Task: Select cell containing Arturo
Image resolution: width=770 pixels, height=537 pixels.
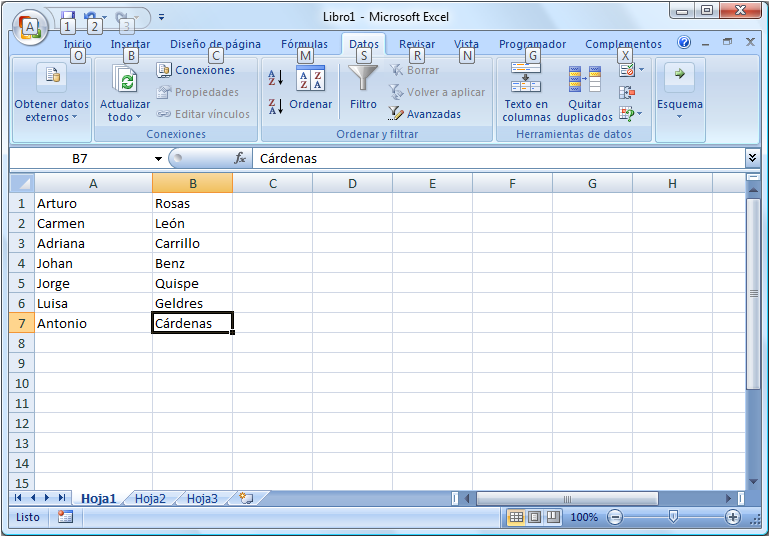Action: point(93,203)
